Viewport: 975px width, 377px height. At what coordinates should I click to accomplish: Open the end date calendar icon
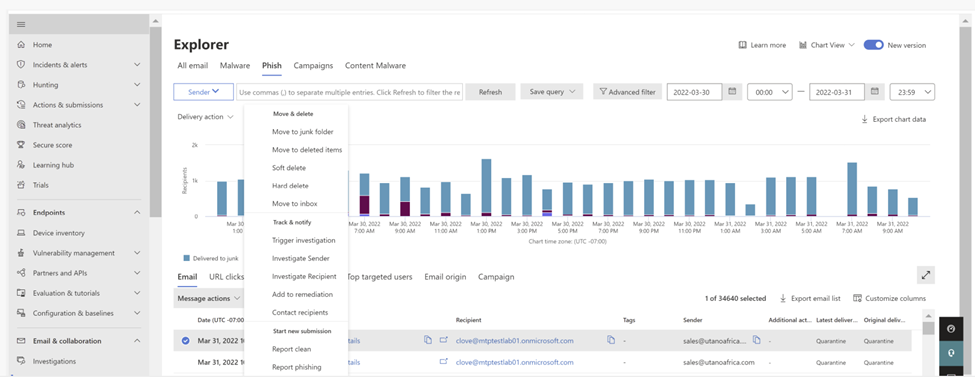pos(874,91)
